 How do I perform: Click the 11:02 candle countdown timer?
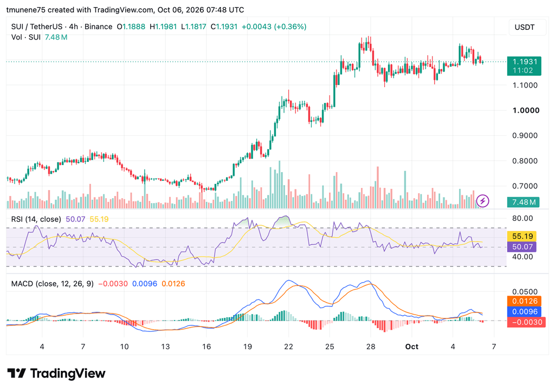(x=523, y=70)
